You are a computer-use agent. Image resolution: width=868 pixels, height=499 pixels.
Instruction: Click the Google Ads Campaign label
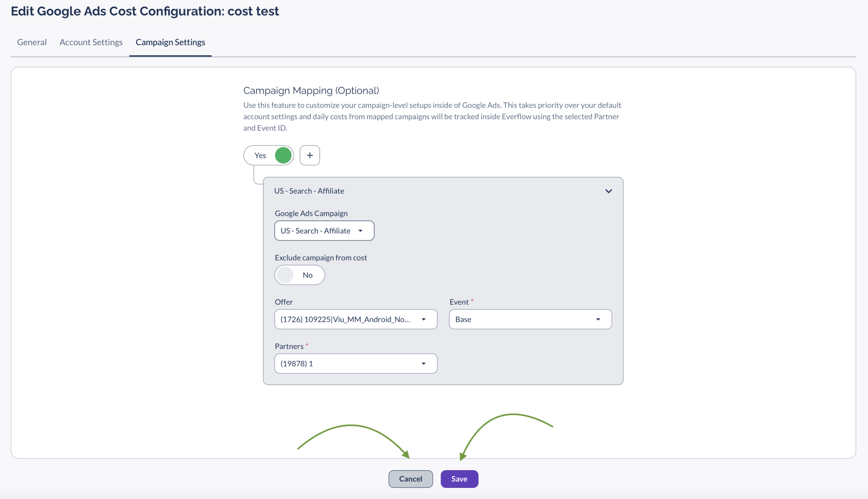coord(311,213)
